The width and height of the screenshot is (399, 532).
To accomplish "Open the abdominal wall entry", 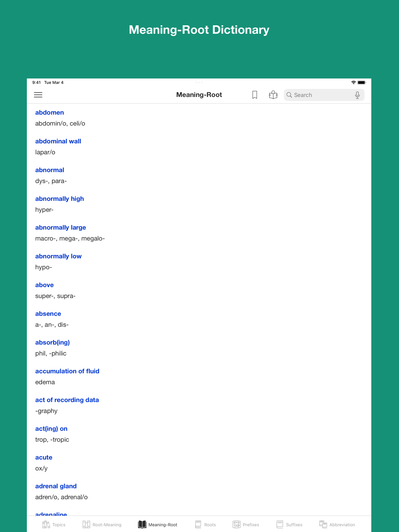I will (58, 141).
